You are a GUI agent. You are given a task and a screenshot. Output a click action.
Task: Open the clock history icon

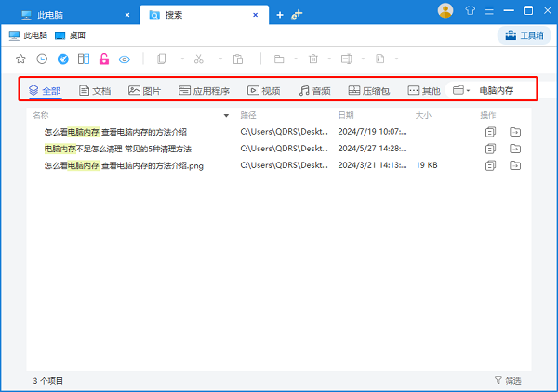[42, 59]
